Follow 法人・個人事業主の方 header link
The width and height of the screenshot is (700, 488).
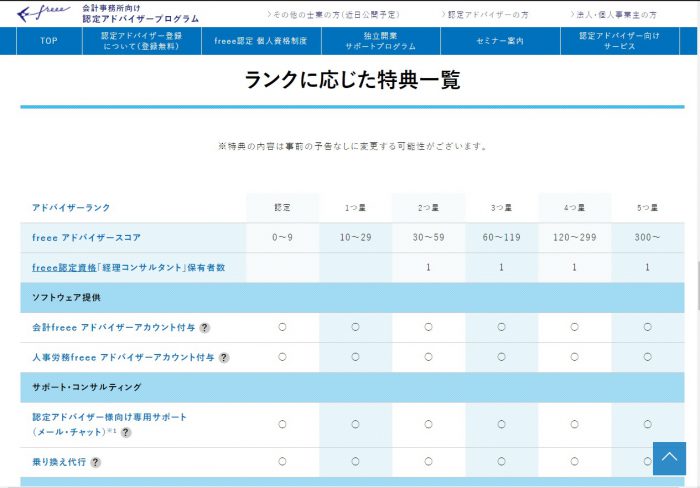(x=613, y=15)
